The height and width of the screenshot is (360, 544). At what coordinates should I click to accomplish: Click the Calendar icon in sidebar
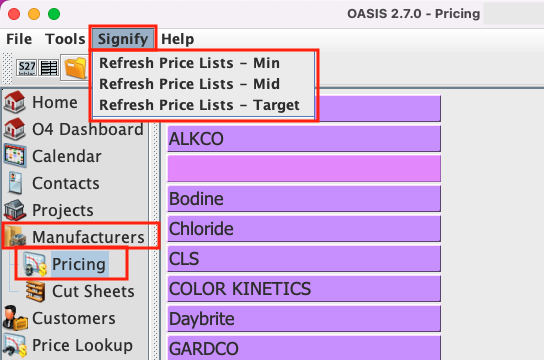pos(15,156)
